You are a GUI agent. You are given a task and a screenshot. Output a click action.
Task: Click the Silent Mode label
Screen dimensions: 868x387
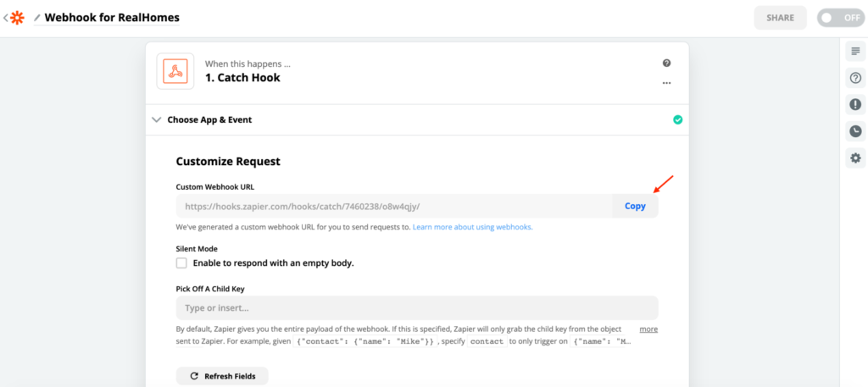click(197, 249)
